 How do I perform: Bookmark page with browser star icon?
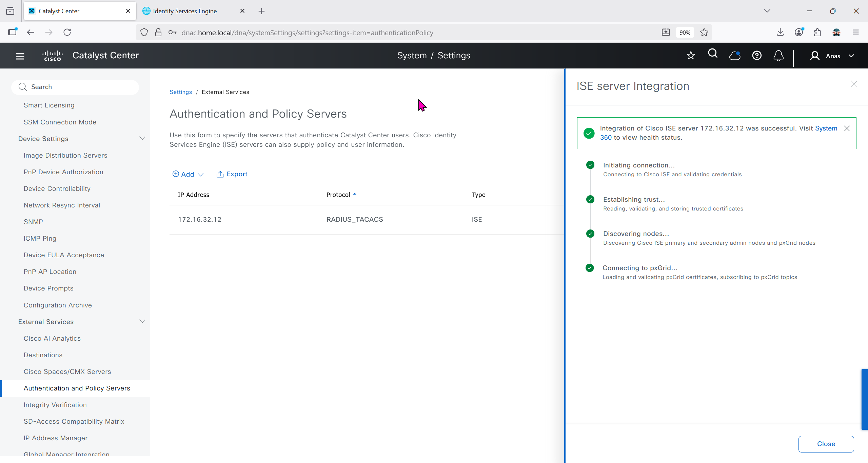tap(704, 33)
